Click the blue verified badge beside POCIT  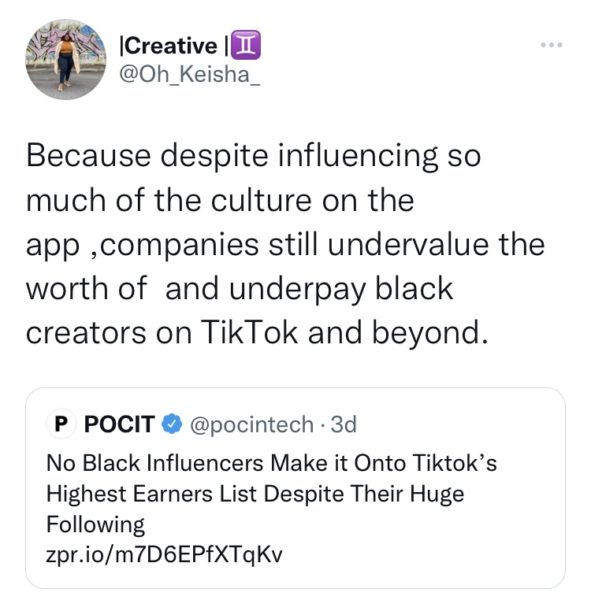(x=171, y=424)
